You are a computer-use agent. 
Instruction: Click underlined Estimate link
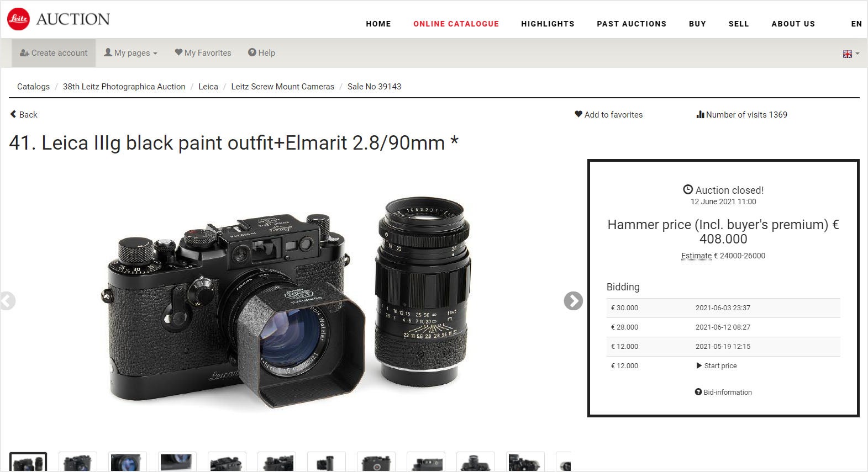696,256
